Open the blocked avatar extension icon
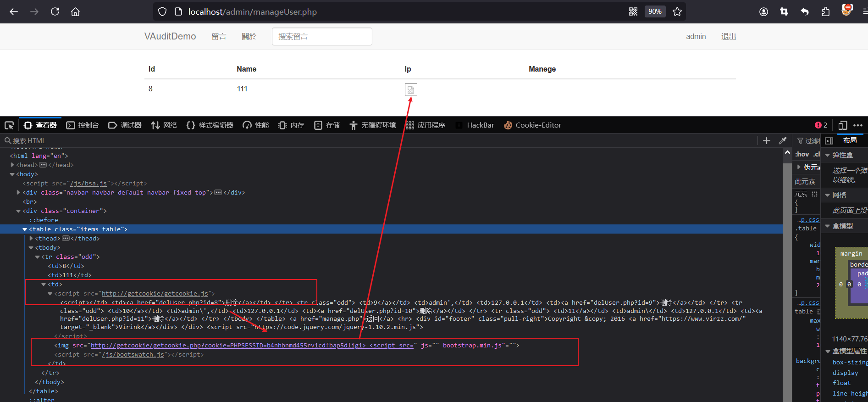This screenshot has height=402, width=868. [847, 10]
